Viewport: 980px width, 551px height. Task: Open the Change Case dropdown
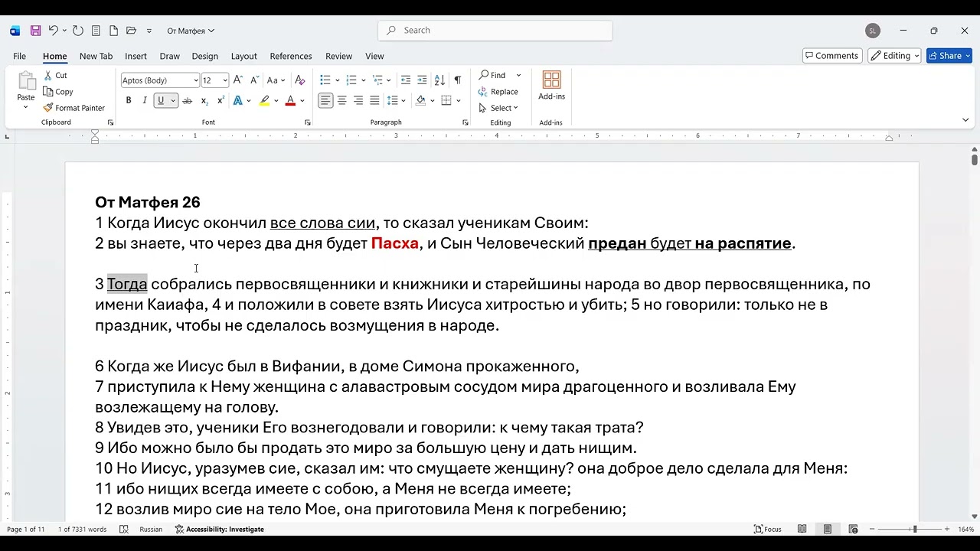[276, 80]
